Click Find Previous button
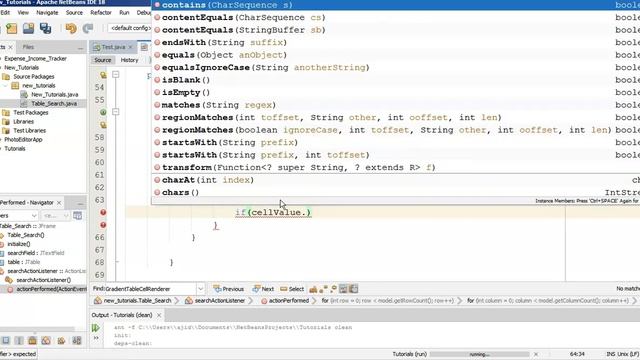The width and height of the screenshot is (640, 360). (229, 289)
